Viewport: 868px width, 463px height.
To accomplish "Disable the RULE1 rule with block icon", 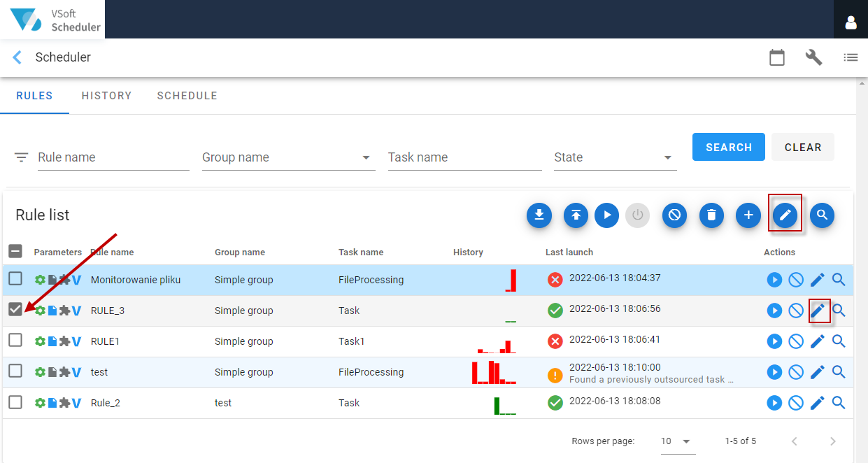I will point(796,341).
